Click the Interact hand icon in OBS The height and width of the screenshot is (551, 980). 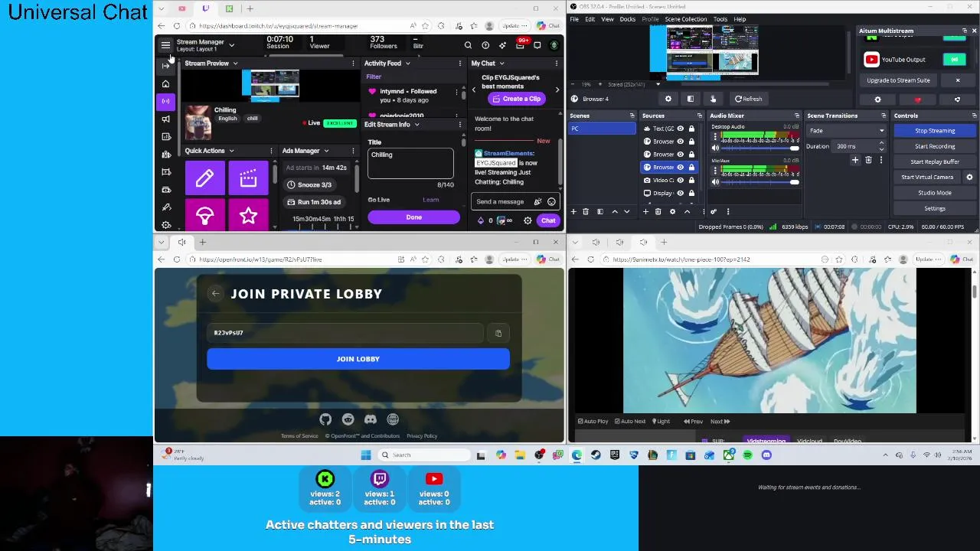[713, 99]
